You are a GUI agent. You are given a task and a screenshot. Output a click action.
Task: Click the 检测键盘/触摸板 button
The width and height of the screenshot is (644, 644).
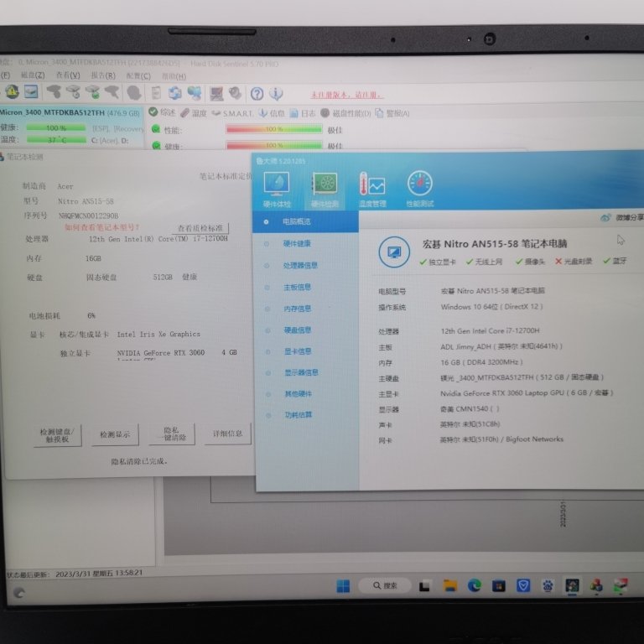click(58, 435)
